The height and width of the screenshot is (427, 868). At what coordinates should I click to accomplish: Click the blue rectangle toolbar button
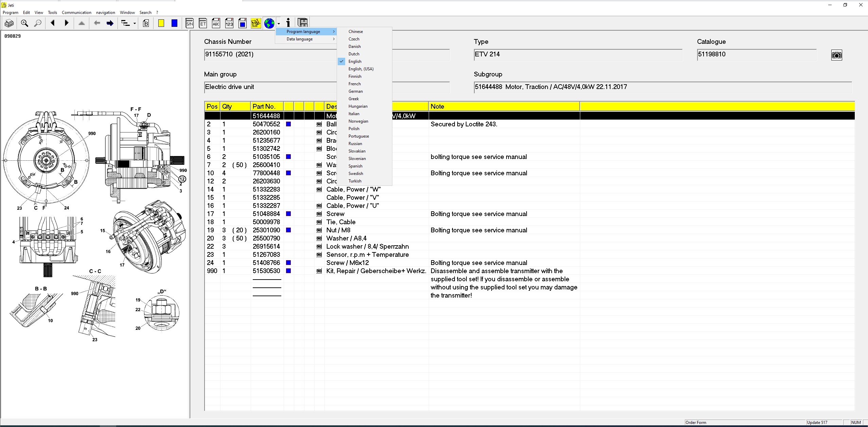174,23
